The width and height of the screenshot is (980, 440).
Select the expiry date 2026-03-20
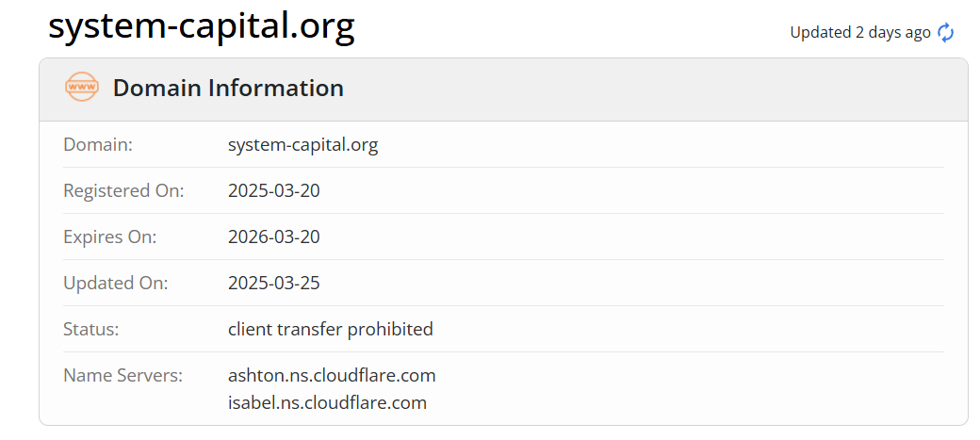coord(274,237)
